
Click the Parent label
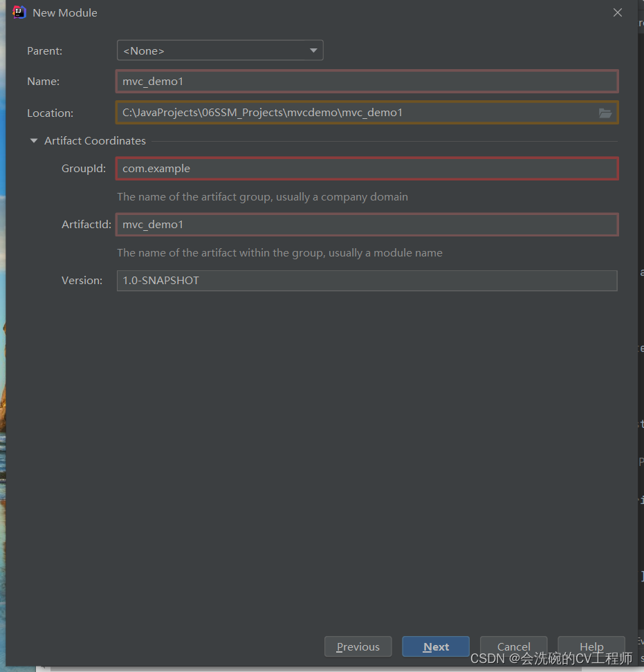[44, 51]
